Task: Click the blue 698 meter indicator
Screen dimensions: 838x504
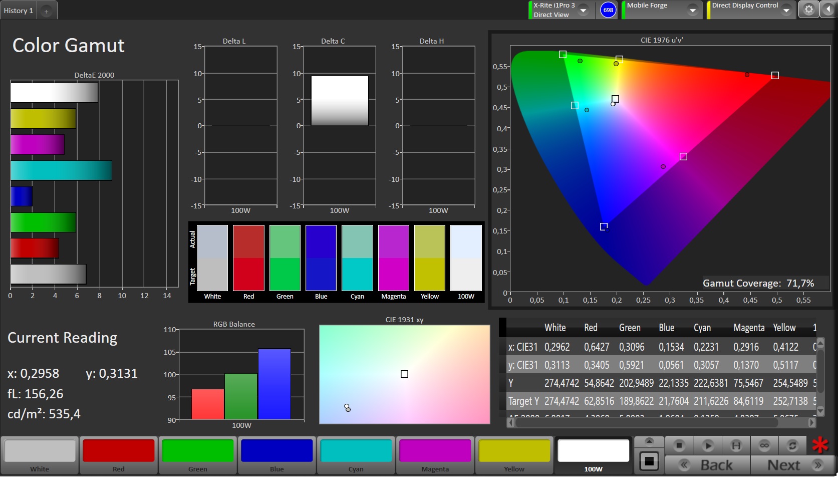Action: pos(608,10)
